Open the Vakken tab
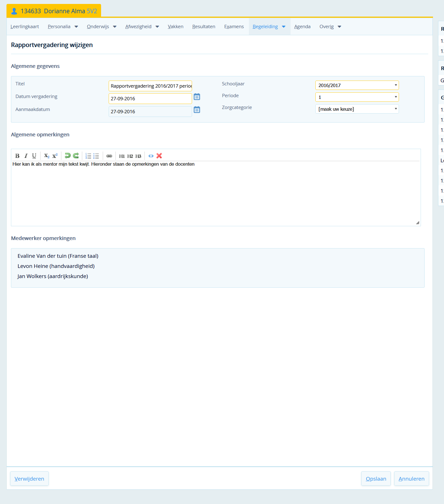 [x=176, y=26]
